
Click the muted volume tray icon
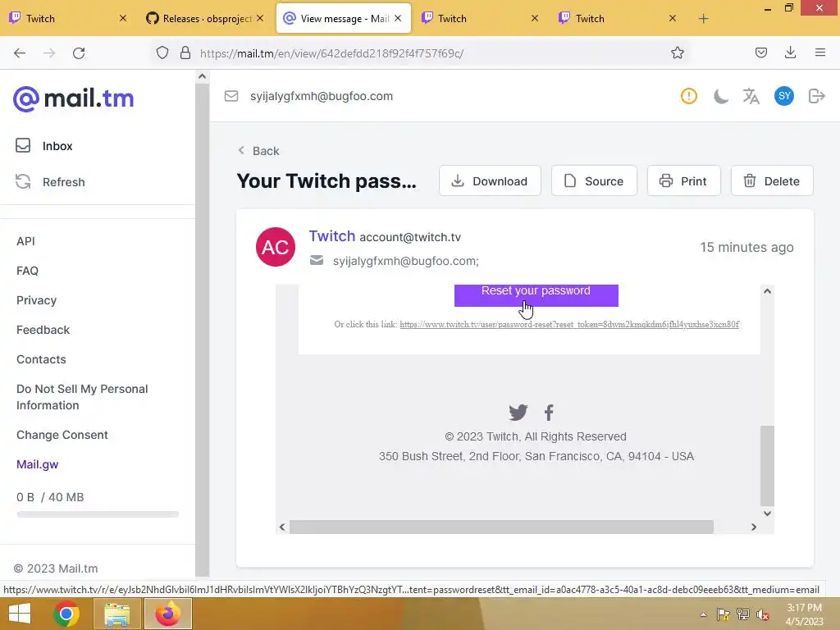762,614
